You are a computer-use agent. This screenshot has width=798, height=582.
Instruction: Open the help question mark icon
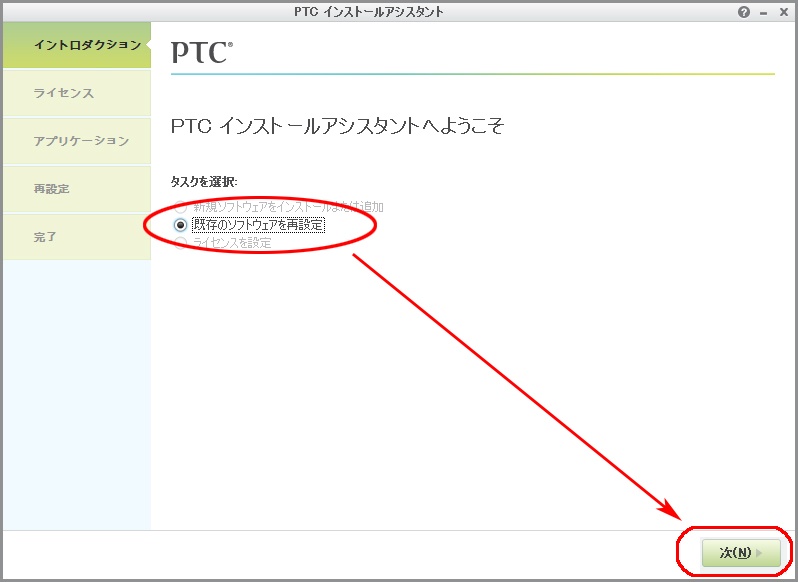[744, 12]
